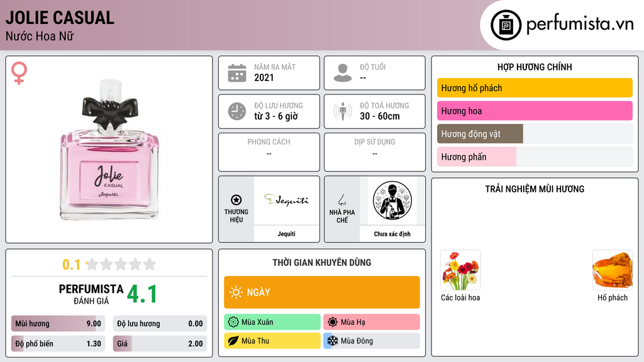Screen dimensions: 644x362
Task: Click the orange Ngày time bar
Action: [x=322, y=292]
